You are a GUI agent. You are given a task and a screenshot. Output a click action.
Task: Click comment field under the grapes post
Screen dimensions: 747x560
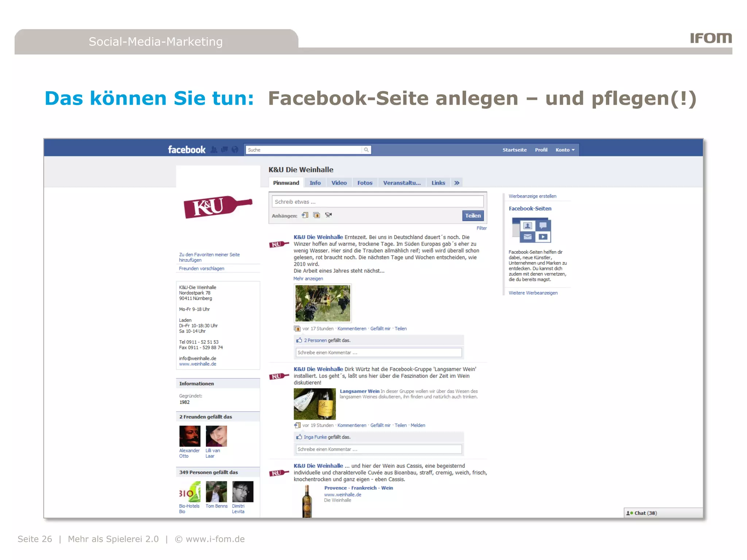[x=379, y=353]
